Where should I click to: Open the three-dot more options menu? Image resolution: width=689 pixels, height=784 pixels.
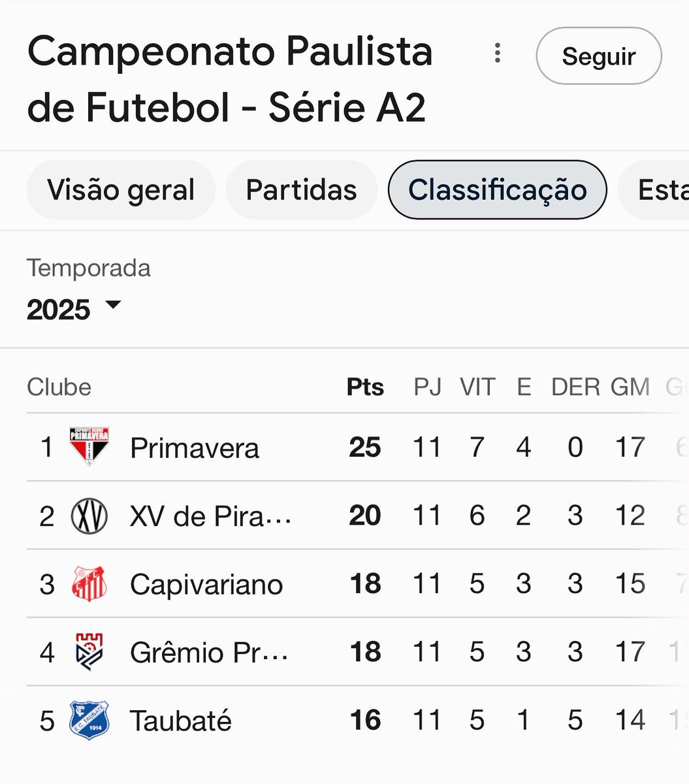(x=498, y=54)
